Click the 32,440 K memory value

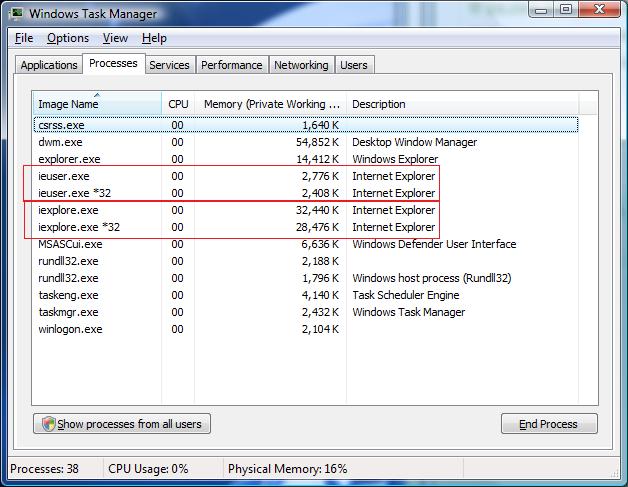point(318,210)
